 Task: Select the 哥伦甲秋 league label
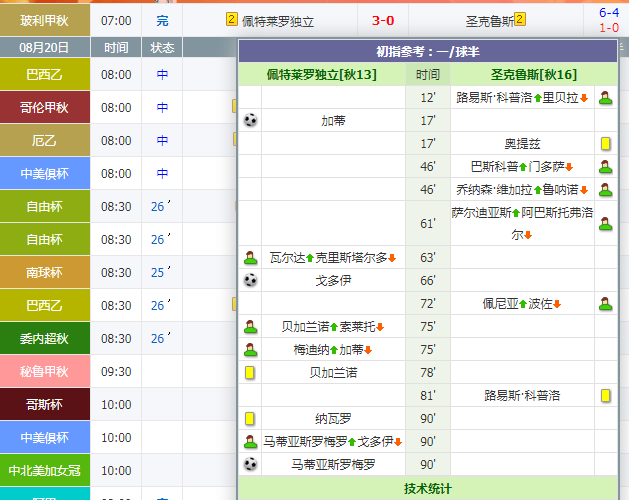[44, 107]
